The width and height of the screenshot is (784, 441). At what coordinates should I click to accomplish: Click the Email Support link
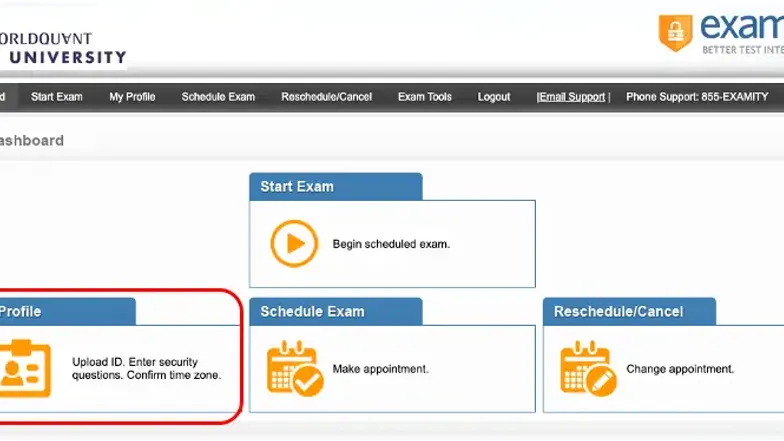click(571, 97)
